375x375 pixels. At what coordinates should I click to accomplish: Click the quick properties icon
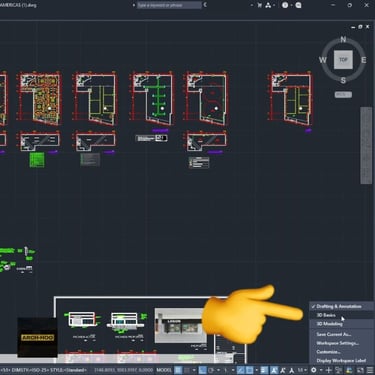349,370
